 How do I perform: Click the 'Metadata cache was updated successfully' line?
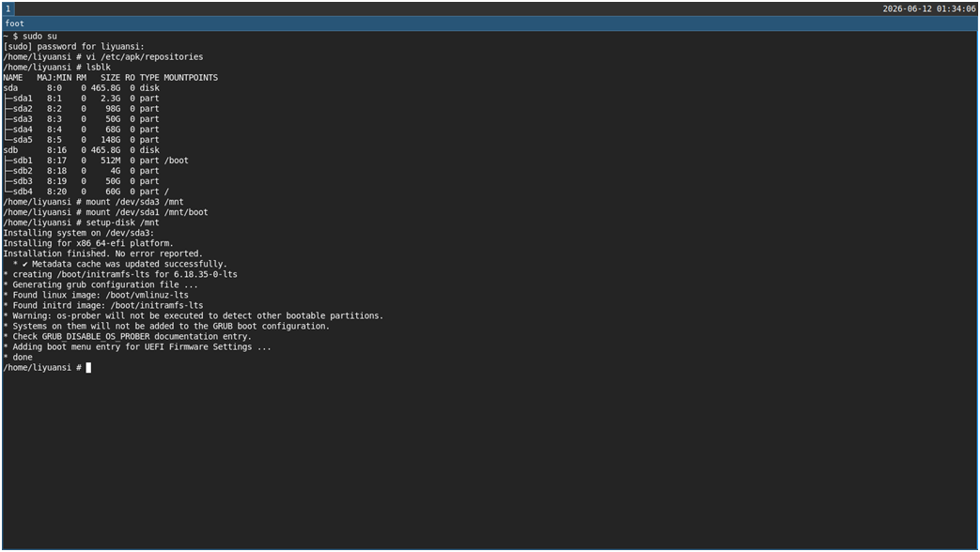(120, 264)
